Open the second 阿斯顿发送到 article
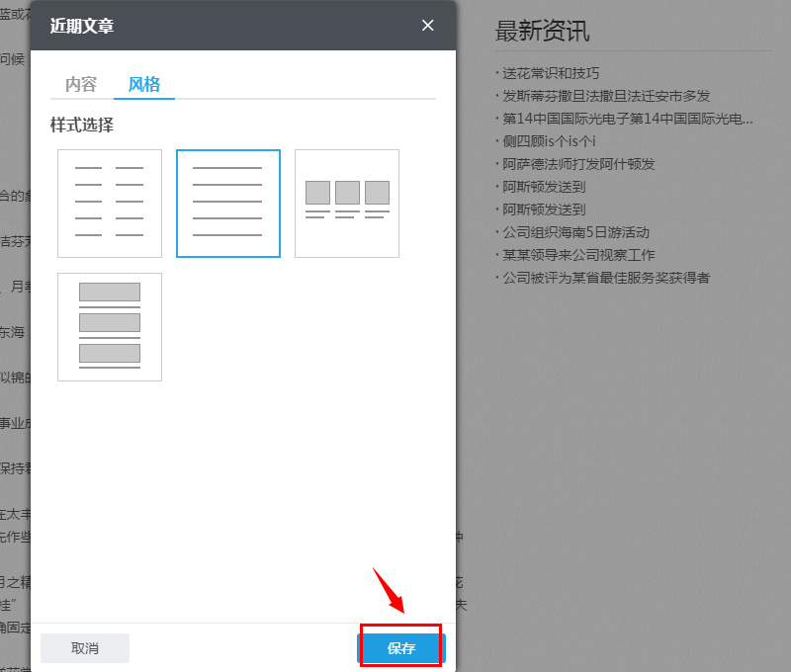Image resolution: width=791 pixels, height=672 pixels. coord(544,210)
